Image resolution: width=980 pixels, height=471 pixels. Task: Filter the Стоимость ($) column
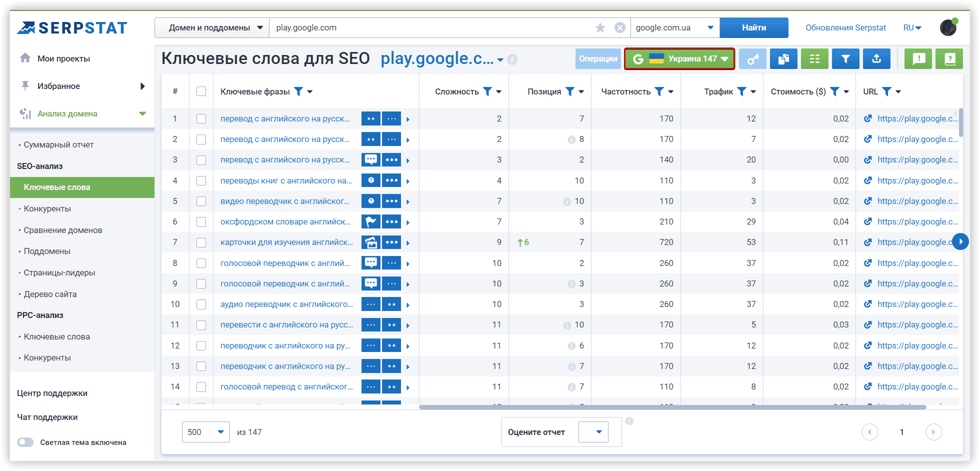(835, 91)
